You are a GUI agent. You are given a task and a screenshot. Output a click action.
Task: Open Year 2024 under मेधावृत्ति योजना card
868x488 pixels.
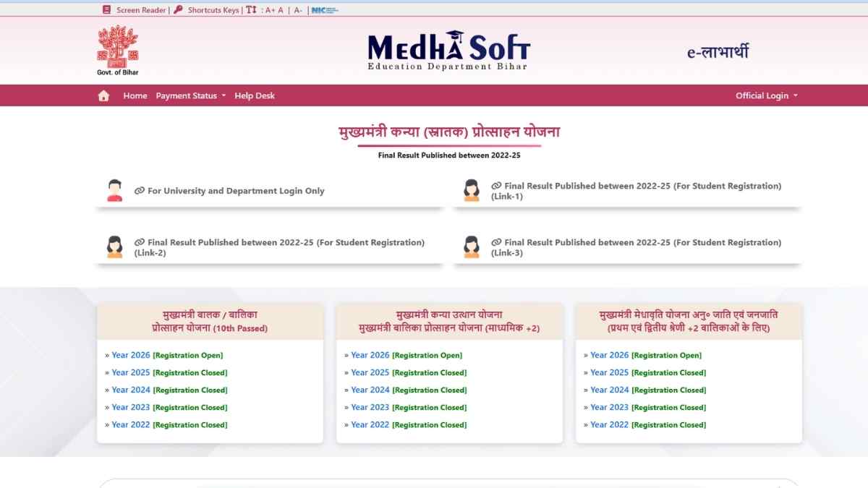pyautogui.click(x=610, y=390)
